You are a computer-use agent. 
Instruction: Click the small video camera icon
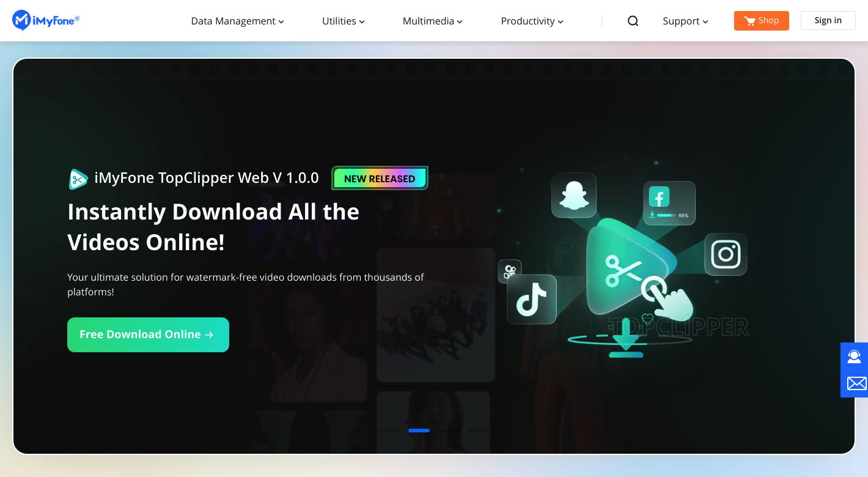[509, 272]
